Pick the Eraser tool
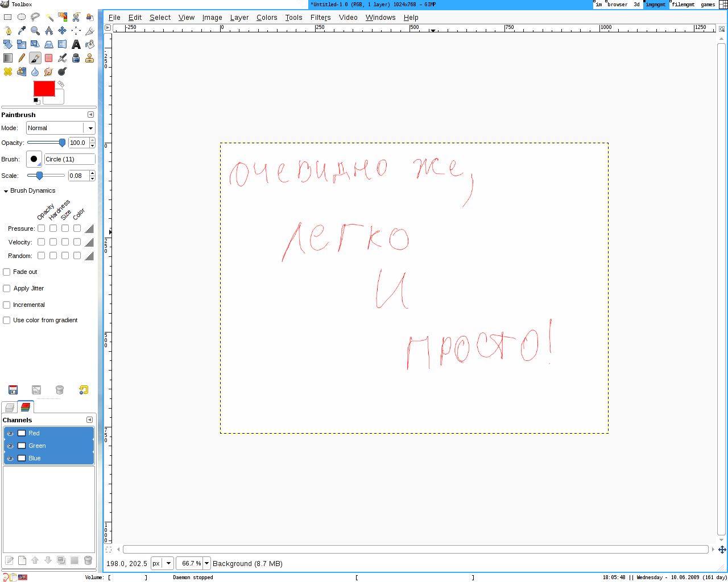 [49, 58]
